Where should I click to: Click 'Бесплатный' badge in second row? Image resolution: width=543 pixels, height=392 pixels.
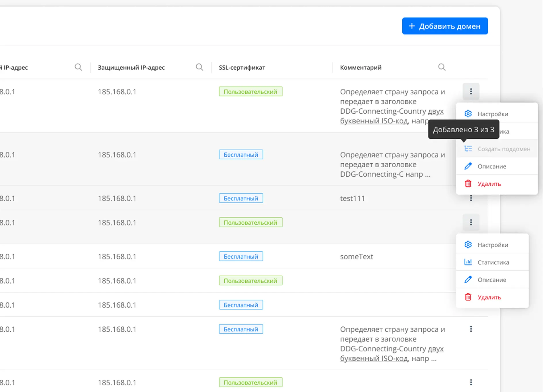coord(241,154)
